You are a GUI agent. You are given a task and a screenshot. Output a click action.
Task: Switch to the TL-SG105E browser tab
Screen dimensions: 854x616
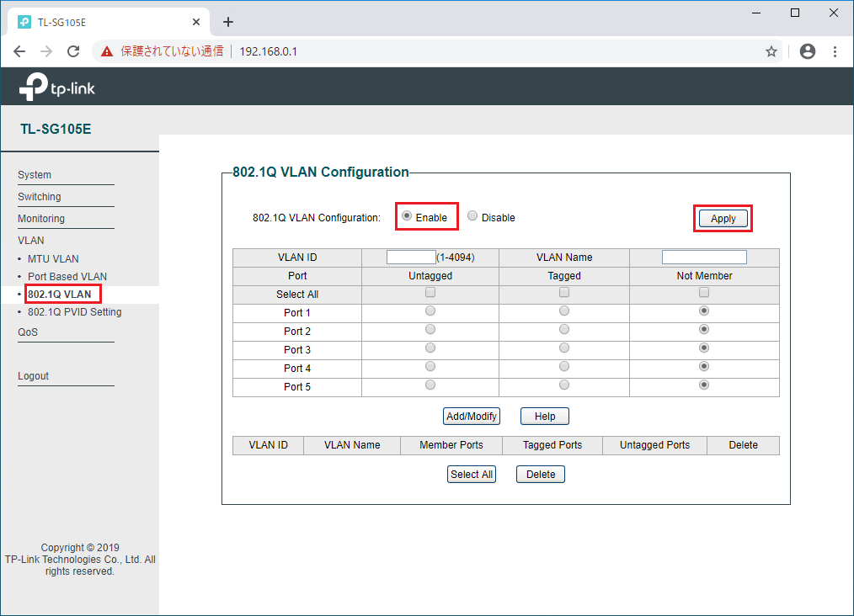click(108, 23)
